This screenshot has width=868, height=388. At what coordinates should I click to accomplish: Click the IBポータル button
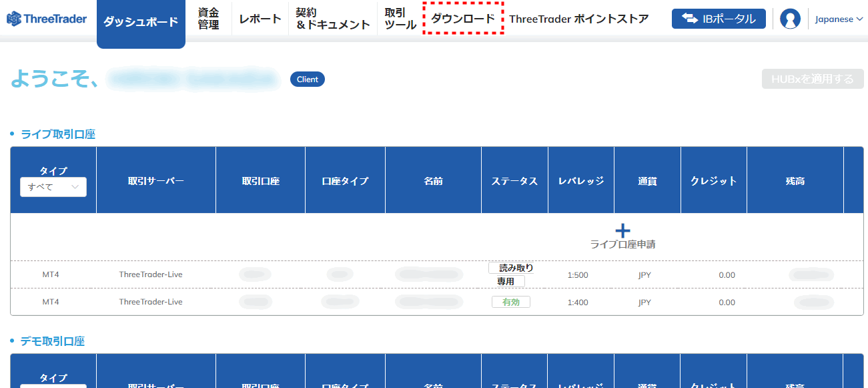[719, 19]
